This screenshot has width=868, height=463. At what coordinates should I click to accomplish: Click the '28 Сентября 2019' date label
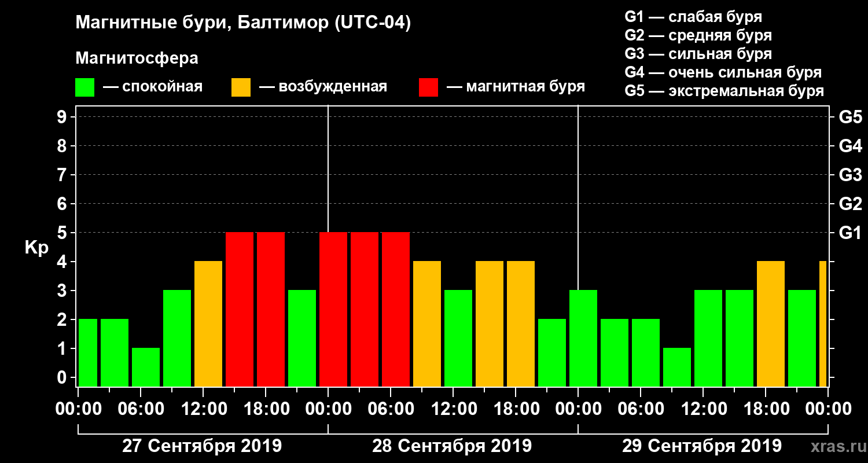click(452, 446)
